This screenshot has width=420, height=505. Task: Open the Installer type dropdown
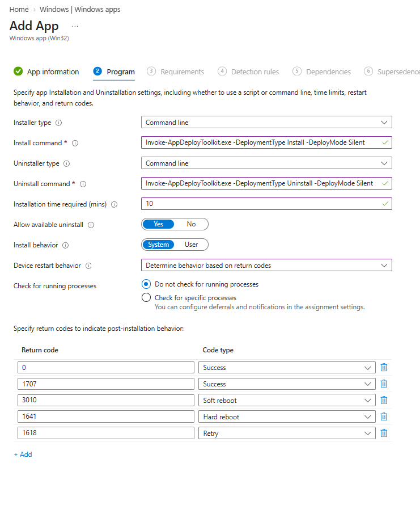[266, 123]
